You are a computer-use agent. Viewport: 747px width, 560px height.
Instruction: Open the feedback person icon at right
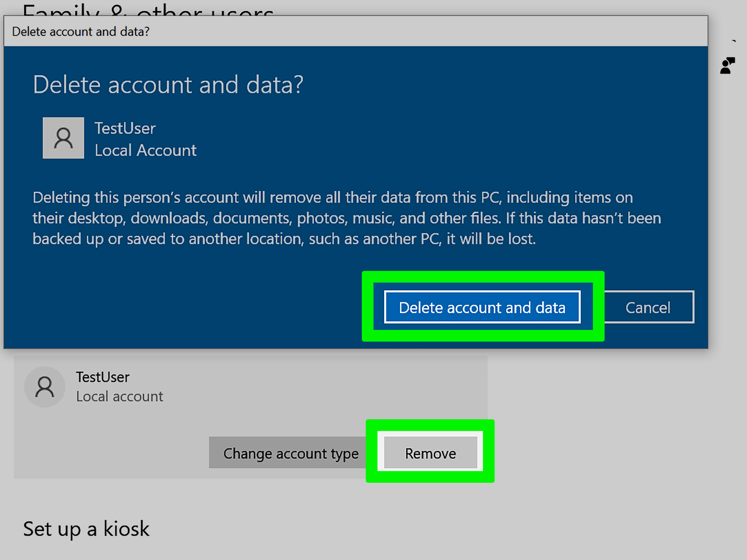(x=727, y=66)
